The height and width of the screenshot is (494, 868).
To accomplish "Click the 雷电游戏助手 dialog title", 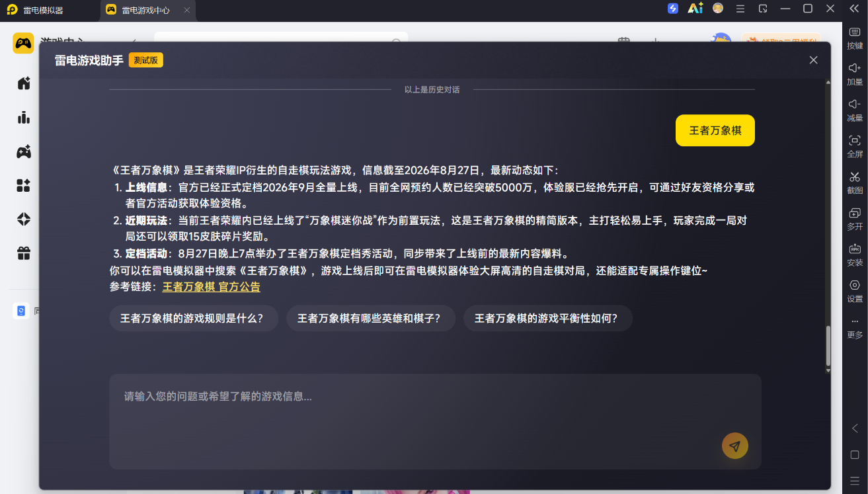I will tap(89, 60).
